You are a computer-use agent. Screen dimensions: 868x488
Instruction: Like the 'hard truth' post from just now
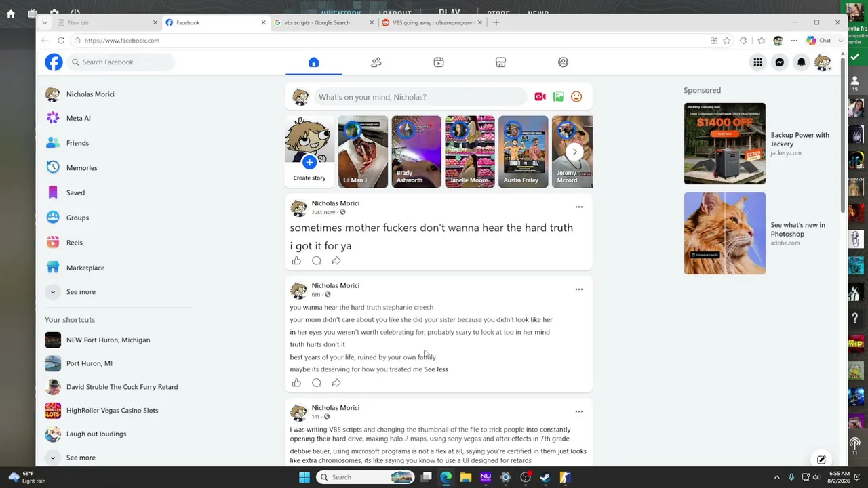[x=296, y=261]
